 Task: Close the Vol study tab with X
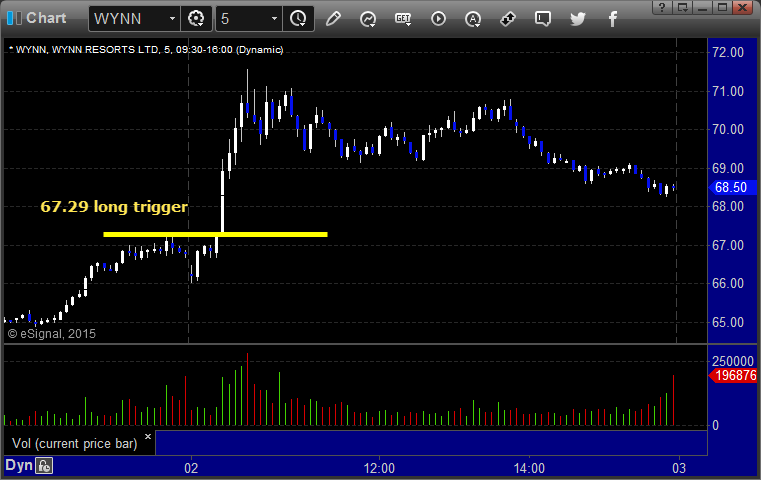pos(148,436)
